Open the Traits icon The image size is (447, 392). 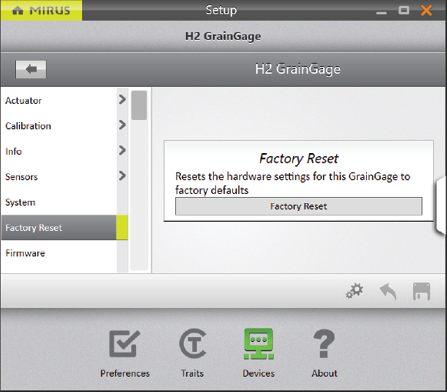192,344
